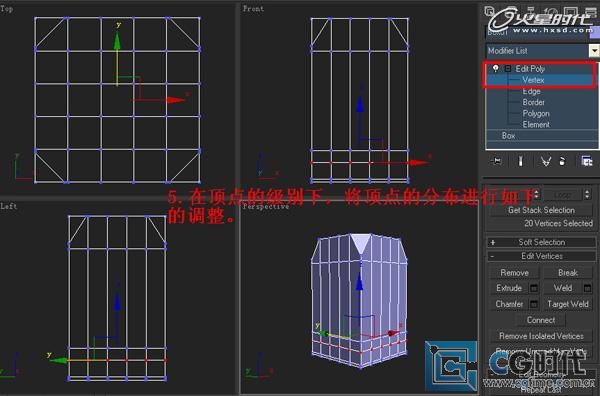The image size is (600, 396).
Task: Open Extrude settings box icon
Action: [x=534, y=288]
